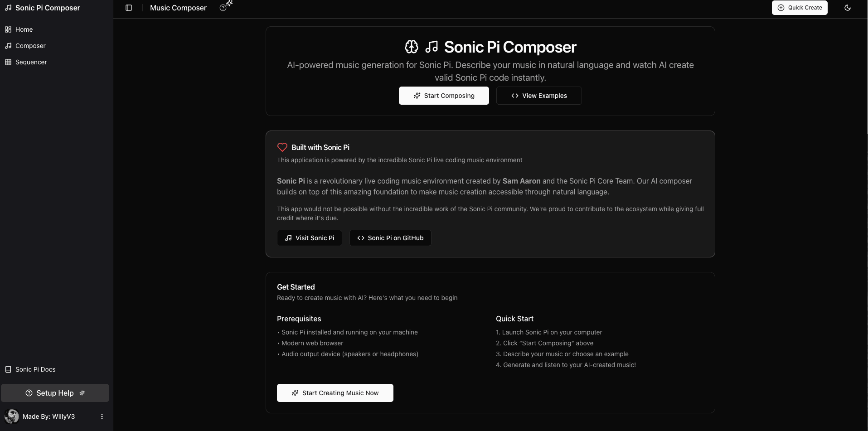Click the Home grid icon in sidebar
868x431 pixels.
coord(8,29)
